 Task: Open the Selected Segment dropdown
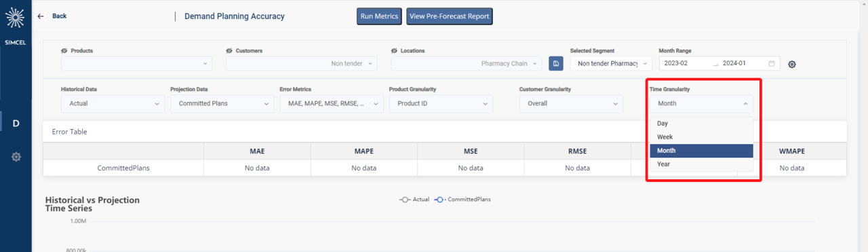click(x=611, y=63)
